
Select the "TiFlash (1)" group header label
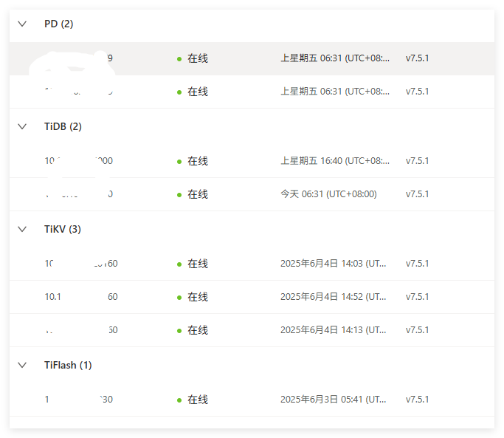[68, 365]
